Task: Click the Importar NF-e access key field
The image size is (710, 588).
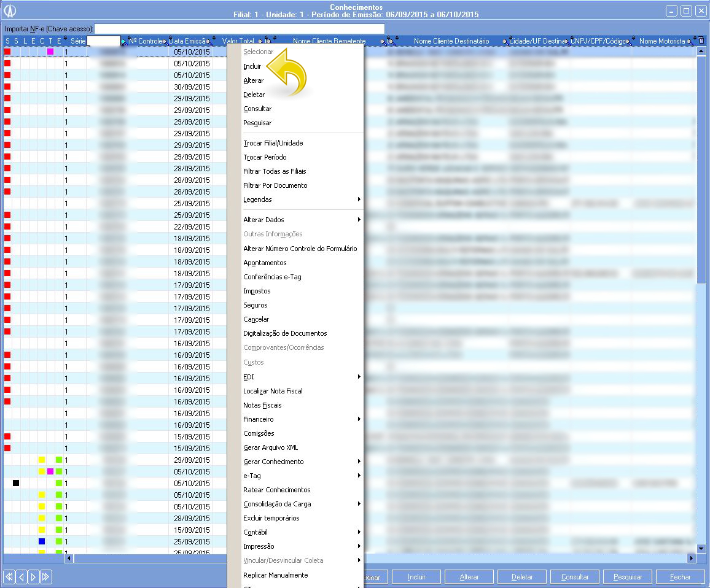Action: pos(239,29)
